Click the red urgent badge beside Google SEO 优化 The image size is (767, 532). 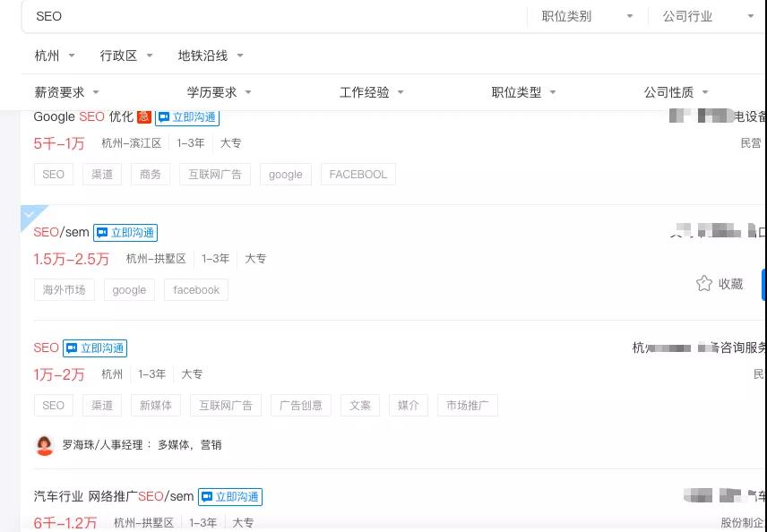[144, 116]
